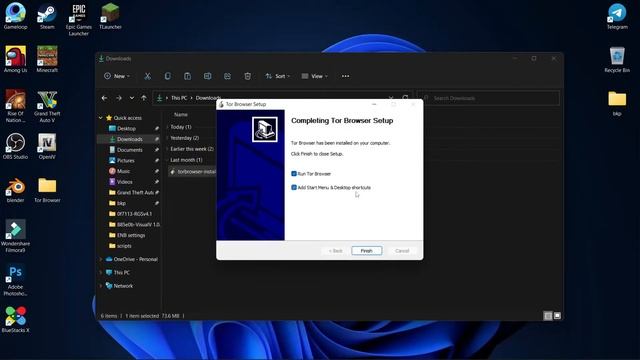Switch to large icons view toggle in status bar
This screenshot has width=640, height=360.
click(557, 316)
